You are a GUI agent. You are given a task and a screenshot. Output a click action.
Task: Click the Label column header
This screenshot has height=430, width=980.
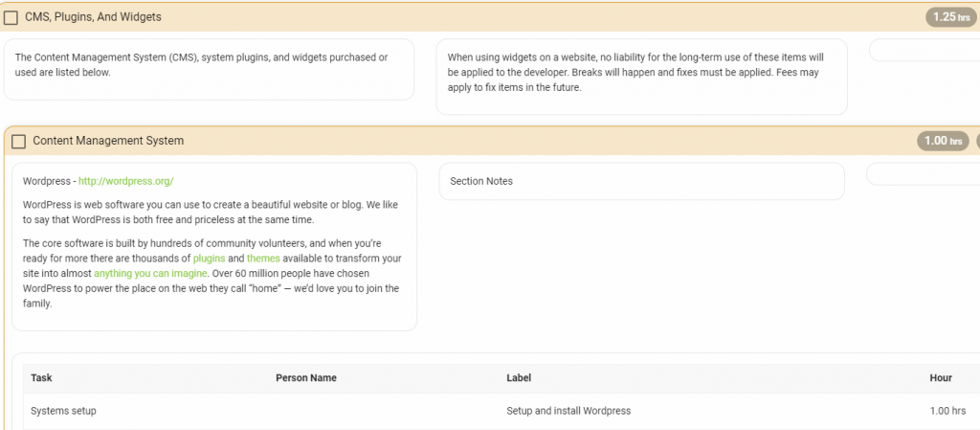(x=519, y=377)
